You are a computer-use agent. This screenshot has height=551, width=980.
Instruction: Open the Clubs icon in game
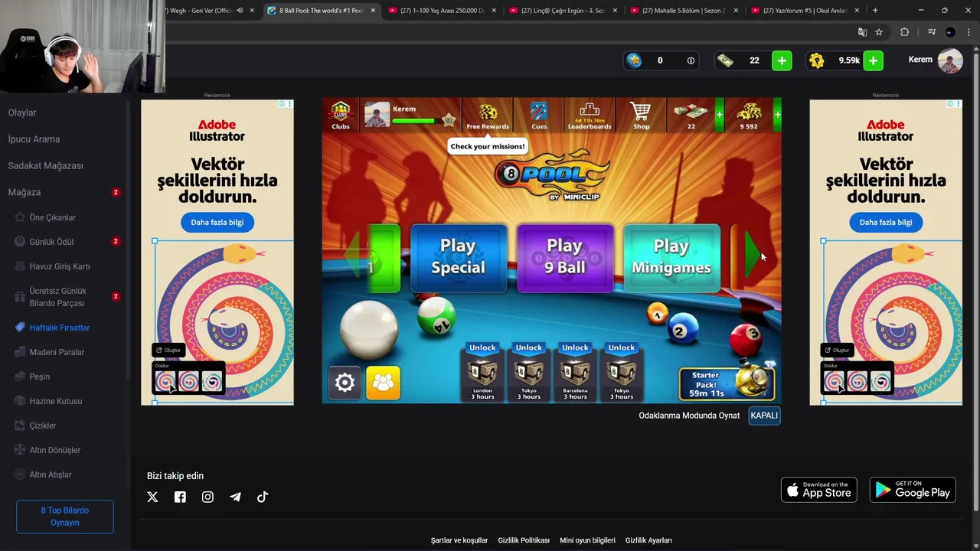pos(341,115)
